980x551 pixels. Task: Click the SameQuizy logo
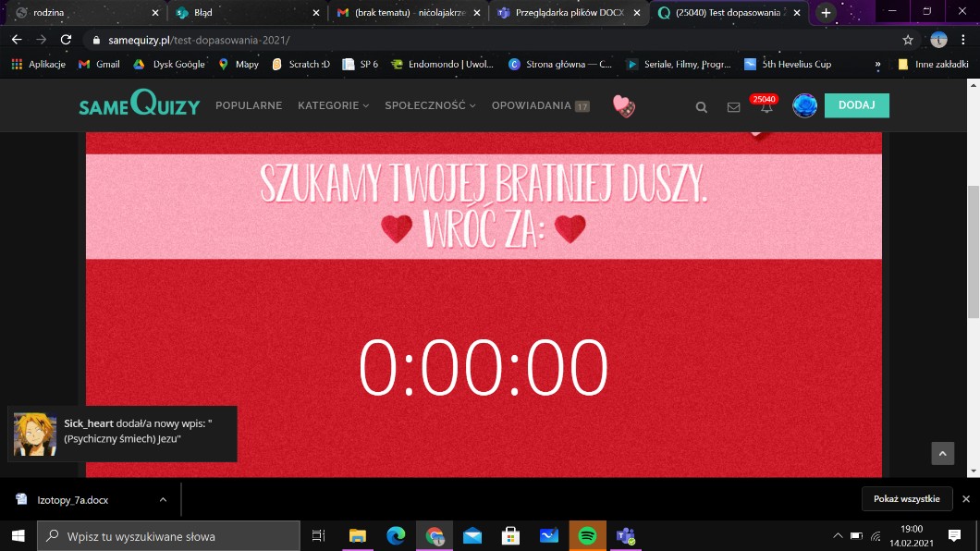point(140,104)
